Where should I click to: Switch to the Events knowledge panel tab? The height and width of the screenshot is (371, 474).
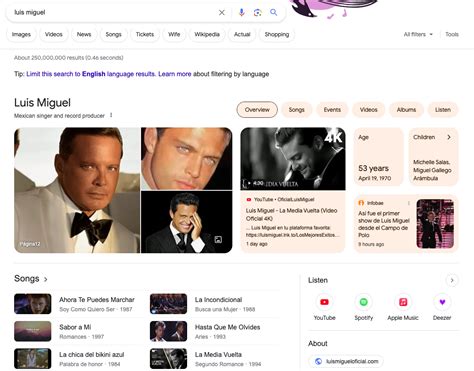332,110
